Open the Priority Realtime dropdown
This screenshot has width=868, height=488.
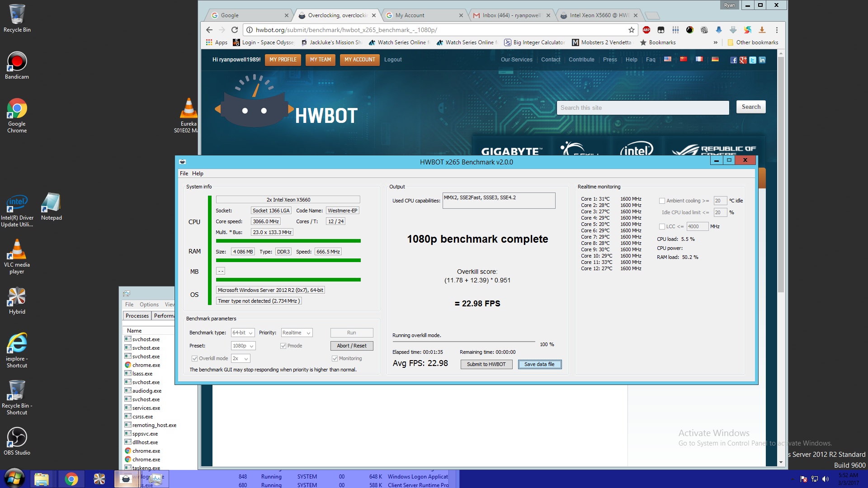(297, 333)
